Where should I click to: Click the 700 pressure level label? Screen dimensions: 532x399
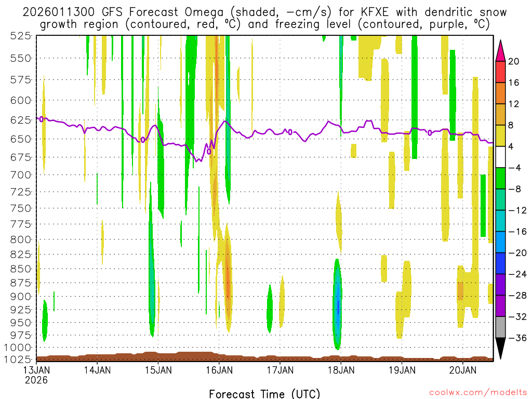coord(21,175)
